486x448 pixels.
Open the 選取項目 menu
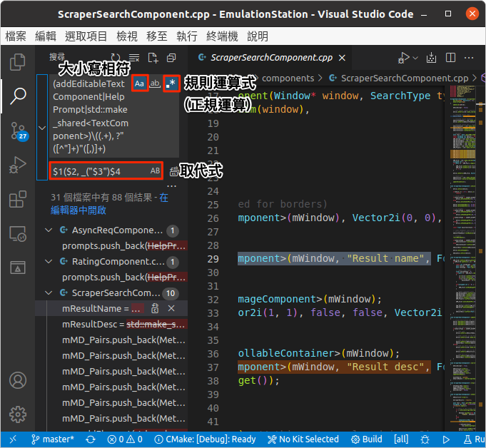click(86, 36)
